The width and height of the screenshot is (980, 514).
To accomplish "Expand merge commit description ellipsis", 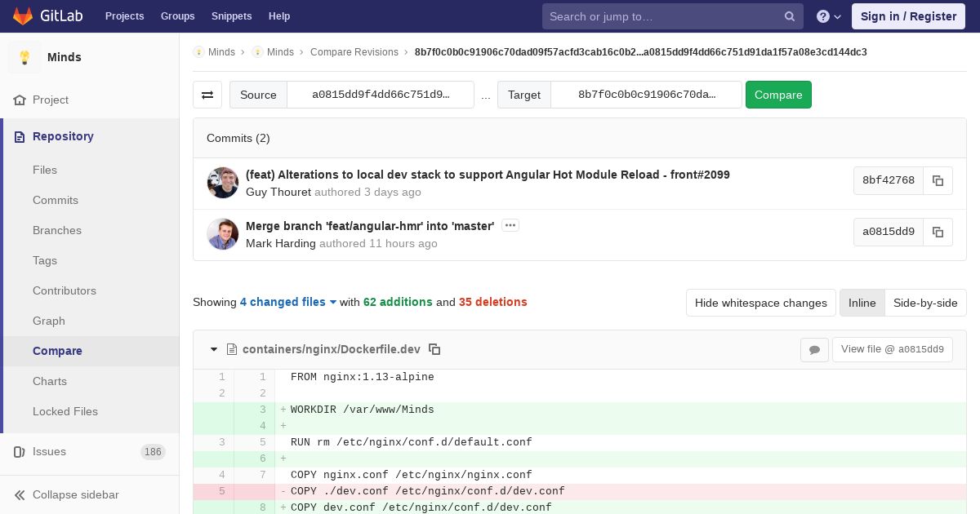I will tap(510, 225).
